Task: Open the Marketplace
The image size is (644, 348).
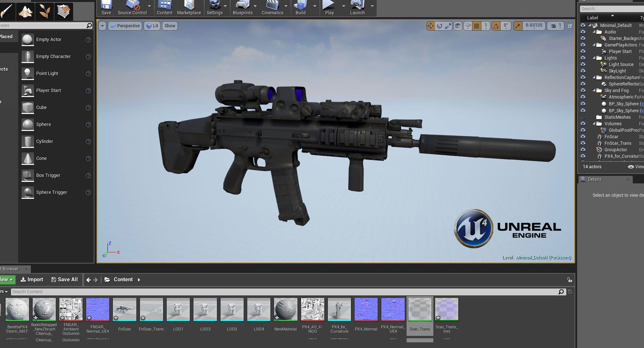Action: tap(189, 7)
